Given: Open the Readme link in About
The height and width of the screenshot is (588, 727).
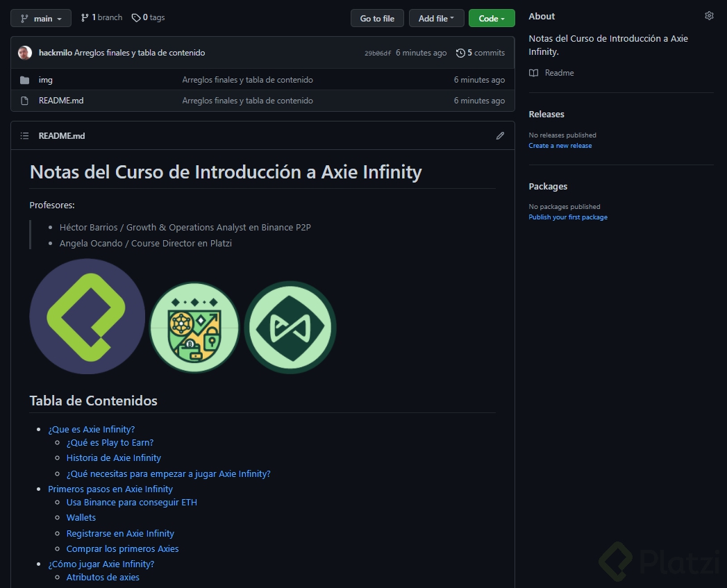Looking at the screenshot, I should pos(559,73).
